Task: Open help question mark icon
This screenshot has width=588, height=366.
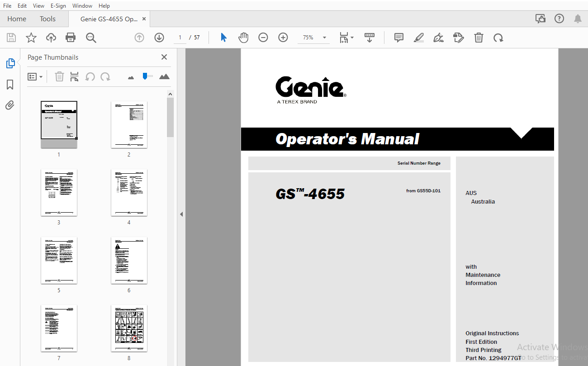Action: coord(560,19)
